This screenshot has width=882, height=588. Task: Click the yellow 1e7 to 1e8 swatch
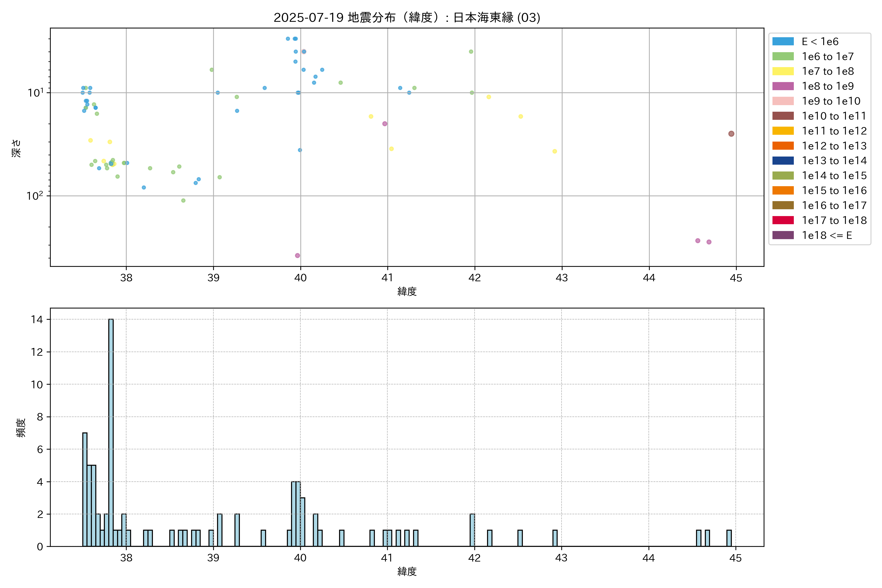point(783,71)
